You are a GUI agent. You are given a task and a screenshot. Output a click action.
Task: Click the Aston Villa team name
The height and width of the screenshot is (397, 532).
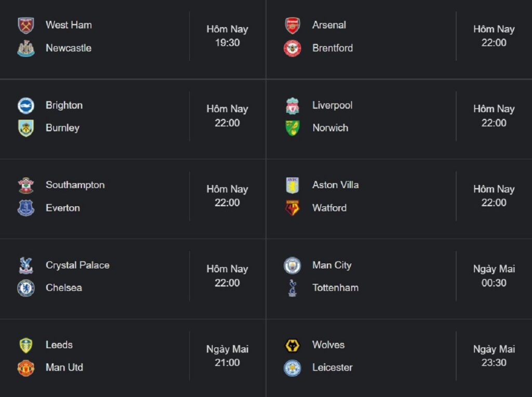click(335, 185)
